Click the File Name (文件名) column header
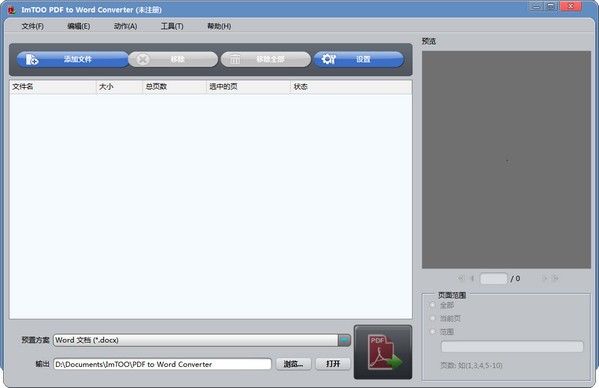The image size is (599, 388). pos(53,87)
